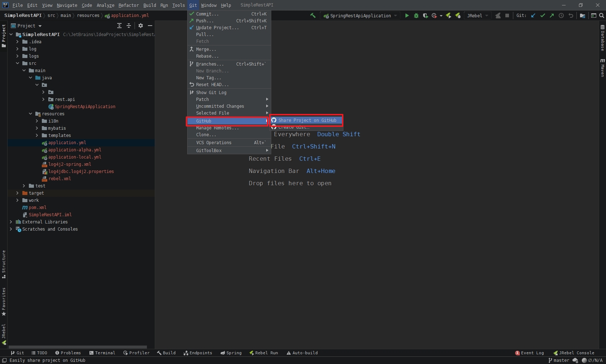606x364 pixels.
Task: Click the Profiler run icon
Action: coord(434,15)
